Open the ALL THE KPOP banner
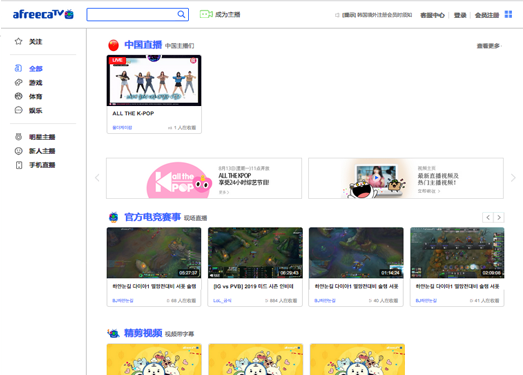The width and height of the screenshot is (523, 375). [204, 178]
